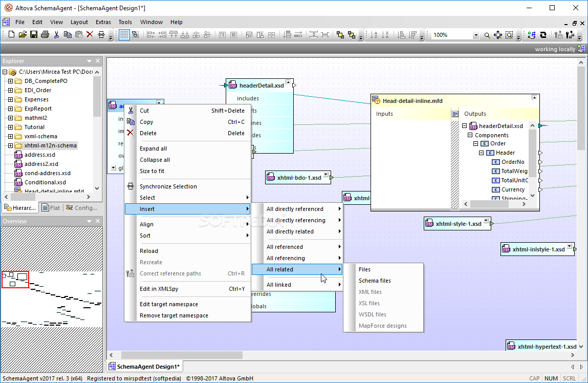Save design using floppy disk icon

click(x=34, y=35)
